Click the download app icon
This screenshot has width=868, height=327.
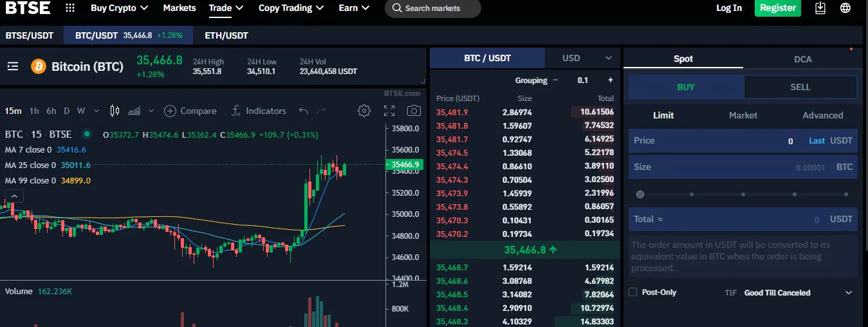(820, 8)
